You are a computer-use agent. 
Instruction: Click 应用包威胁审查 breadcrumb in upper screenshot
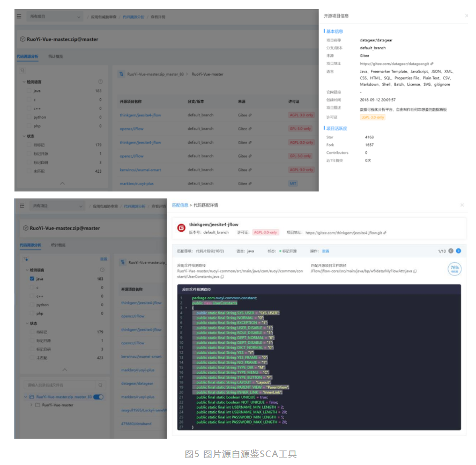point(104,17)
